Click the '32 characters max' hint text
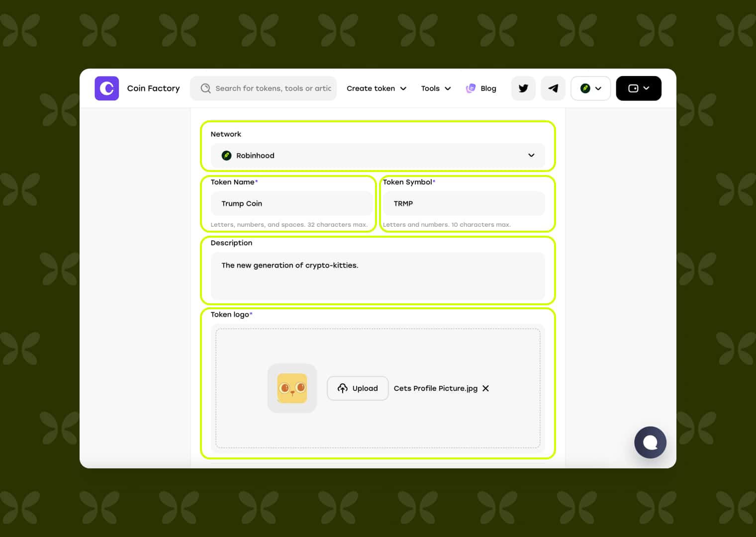756x537 pixels. [x=337, y=225]
